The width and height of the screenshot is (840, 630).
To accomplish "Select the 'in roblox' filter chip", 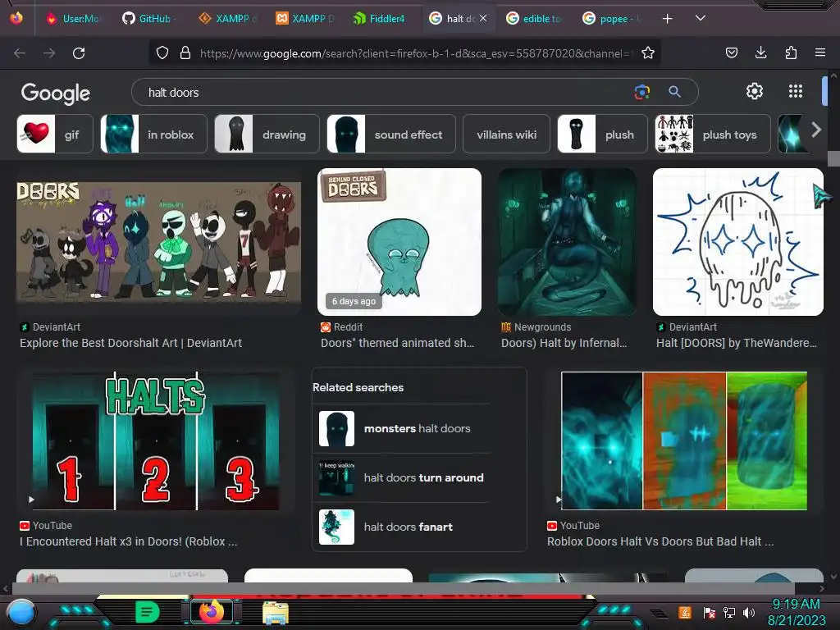I will [x=153, y=134].
